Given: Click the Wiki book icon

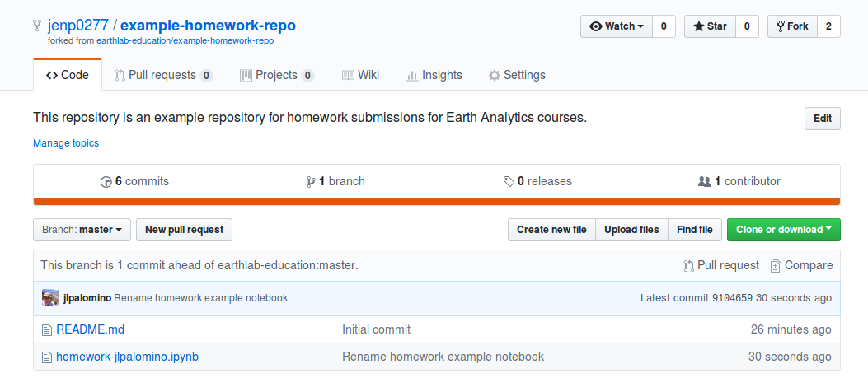Looking at the screenshot, I should coord(348,75).
